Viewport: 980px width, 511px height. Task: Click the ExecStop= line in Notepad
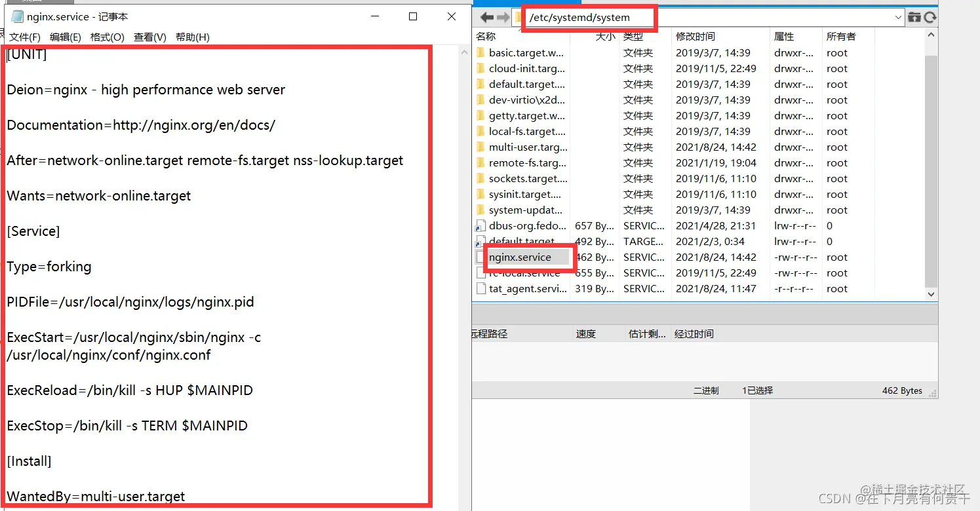point(127,426)
